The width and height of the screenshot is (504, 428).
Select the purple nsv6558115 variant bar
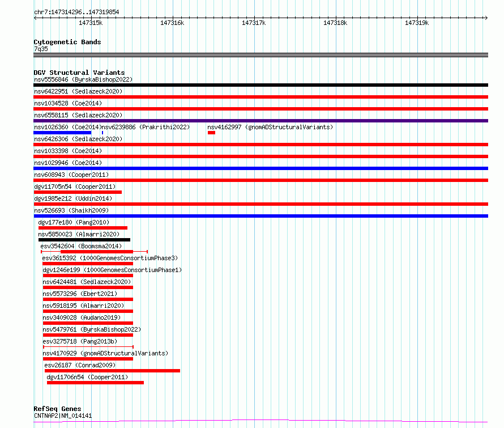260,121
